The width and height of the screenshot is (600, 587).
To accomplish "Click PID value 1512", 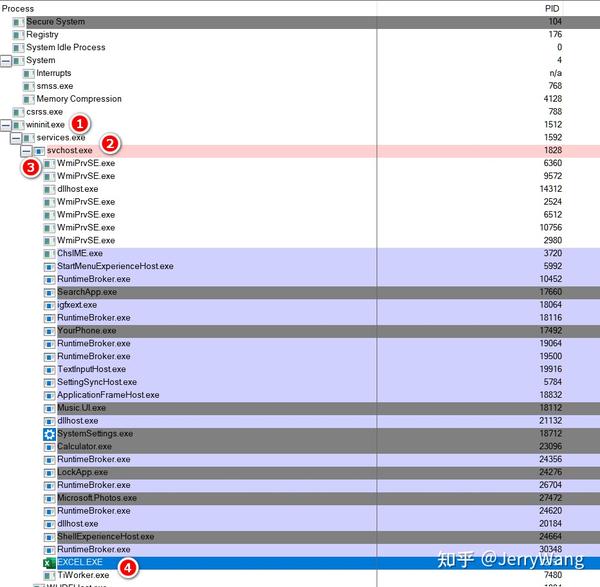I will click(553, 124).
